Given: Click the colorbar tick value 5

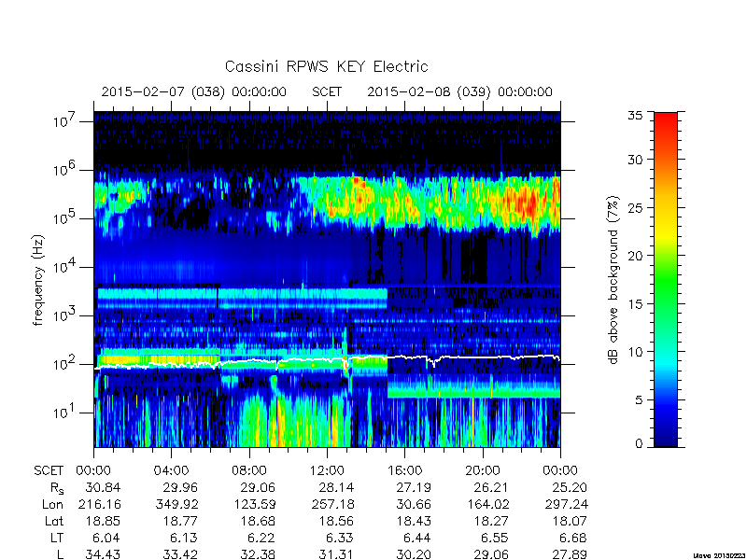Looking at the screenshot, I should coord(639,399).
